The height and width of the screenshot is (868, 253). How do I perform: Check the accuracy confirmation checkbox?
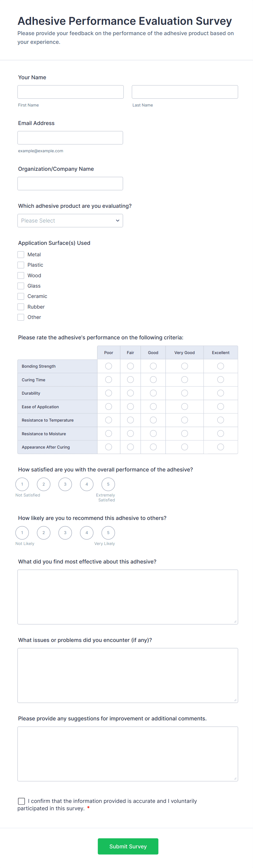coord(21,801)
